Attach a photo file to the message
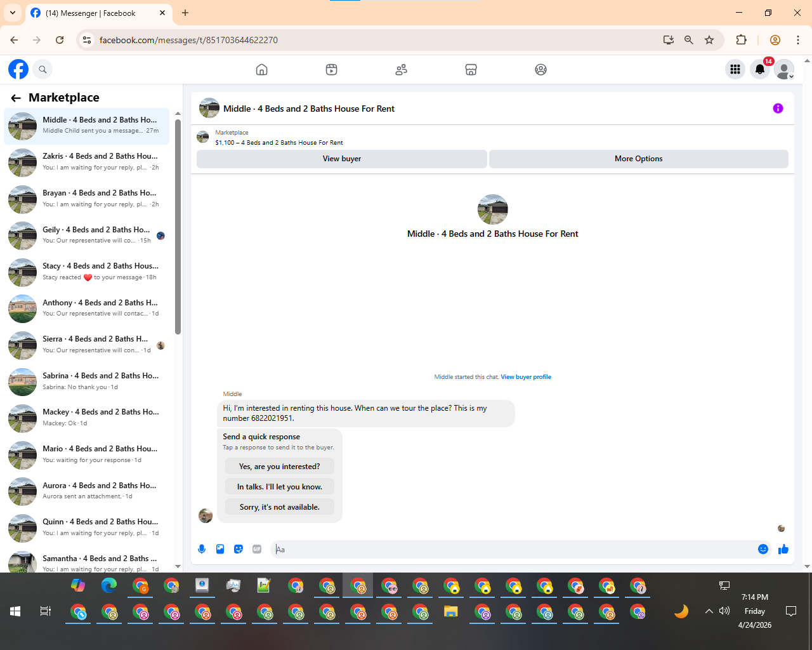Viewport: 812px width, 650px height. pos(220,549)
